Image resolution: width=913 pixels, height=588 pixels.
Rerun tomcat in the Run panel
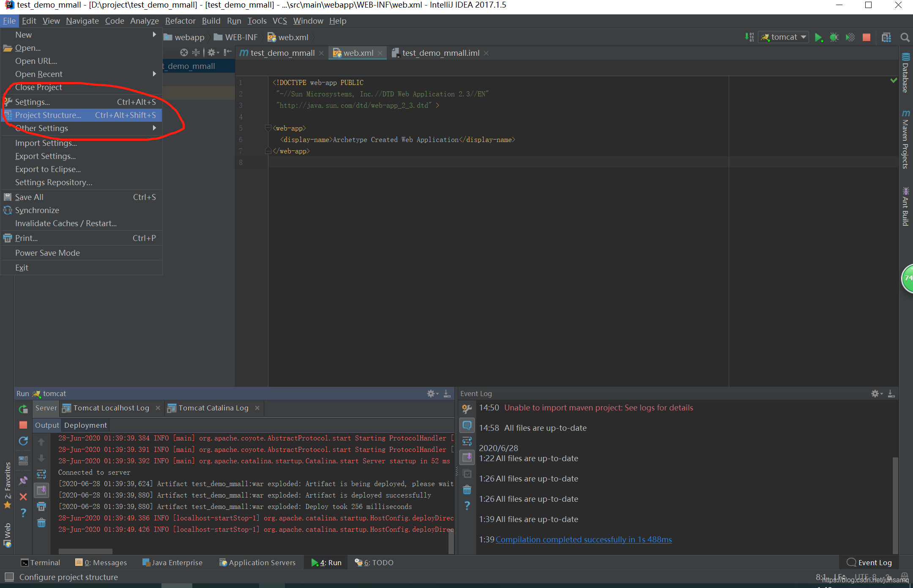[x=23, y=409]
